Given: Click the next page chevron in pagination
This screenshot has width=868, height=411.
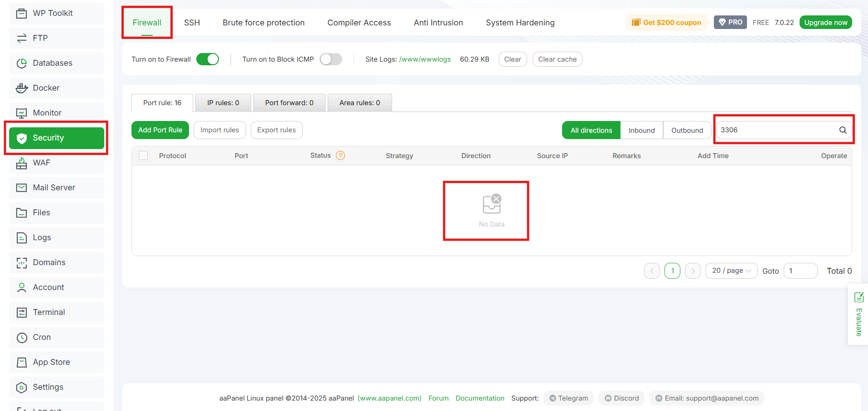Looking at the screenshot, I should pyautogui.click(x=693, y=271).
